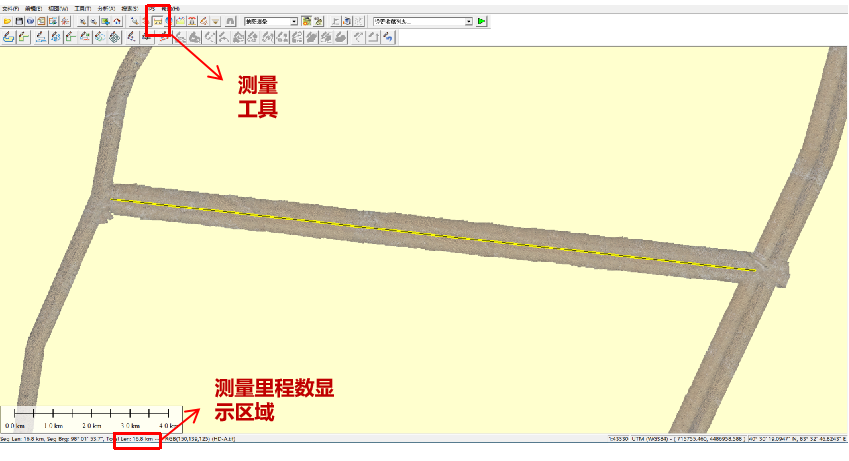Click the small orange down-triangle toolbar icon
The height and width of the screenshot is (461, 849).
(216, 21)
